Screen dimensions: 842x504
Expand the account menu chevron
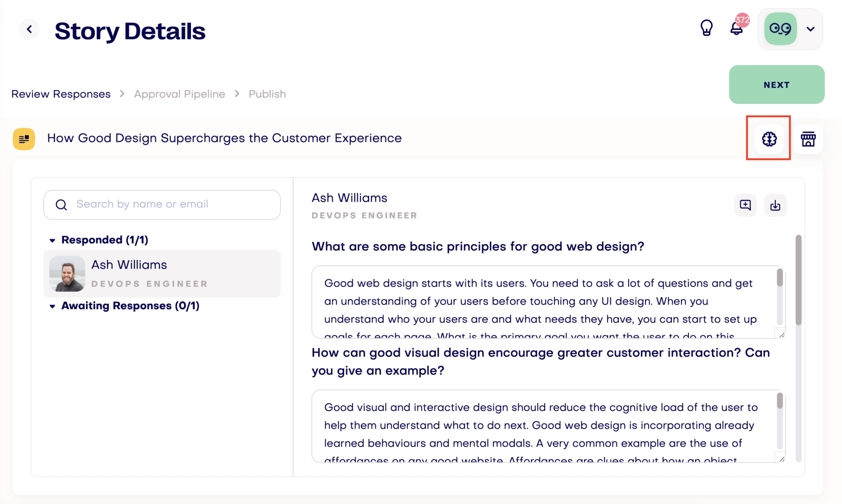click(810, 29)
